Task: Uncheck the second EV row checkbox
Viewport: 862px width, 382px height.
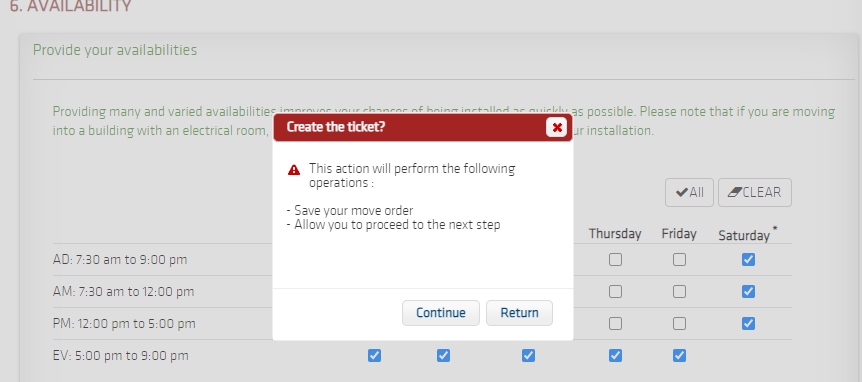Action: [x=444, y=356]
